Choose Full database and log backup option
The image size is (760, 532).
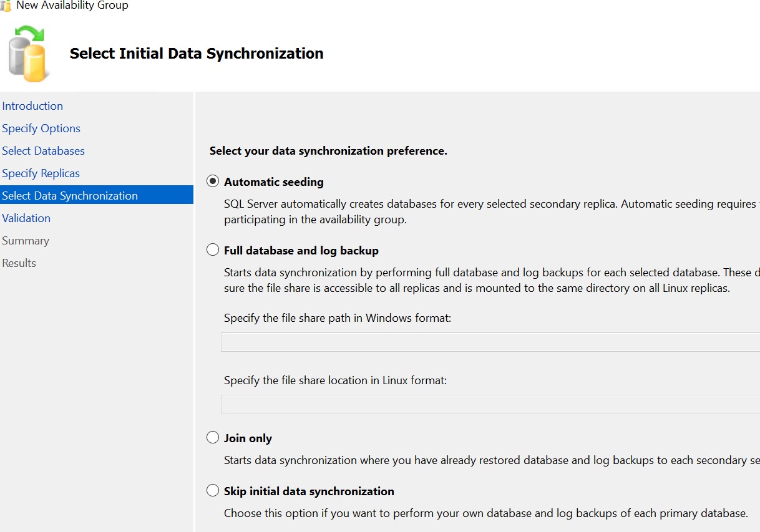pos(213,250)
